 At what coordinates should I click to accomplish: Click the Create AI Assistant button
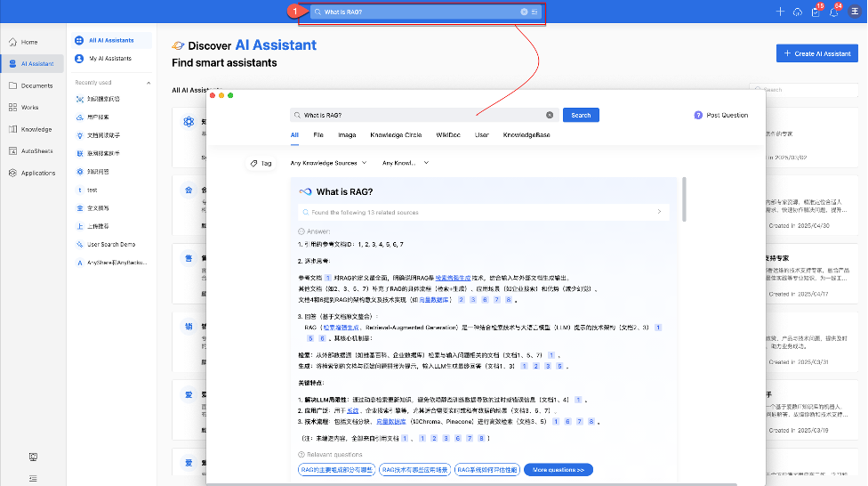[x=817, y=53]
